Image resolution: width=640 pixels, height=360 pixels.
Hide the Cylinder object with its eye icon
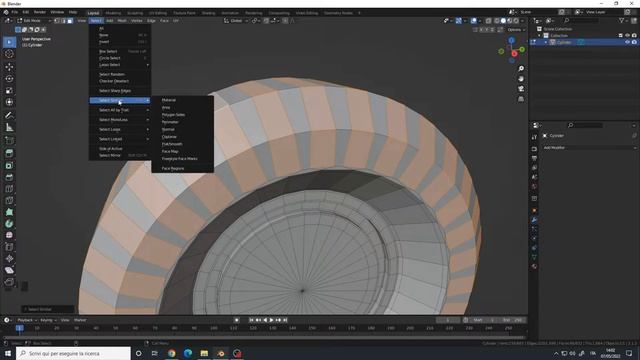627,42
